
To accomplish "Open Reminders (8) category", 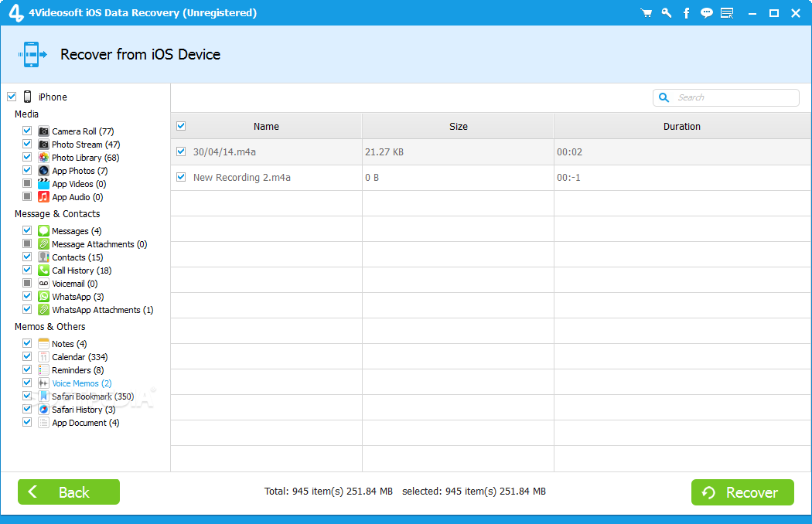I will point(77,370).
